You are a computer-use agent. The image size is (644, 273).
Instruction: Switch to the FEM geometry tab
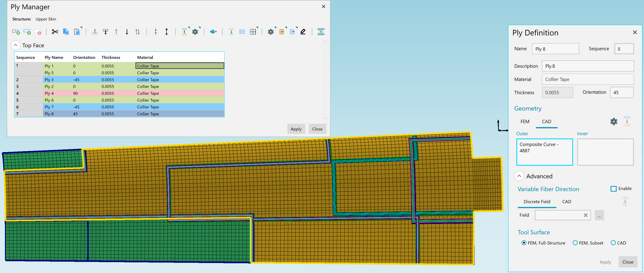525,122
